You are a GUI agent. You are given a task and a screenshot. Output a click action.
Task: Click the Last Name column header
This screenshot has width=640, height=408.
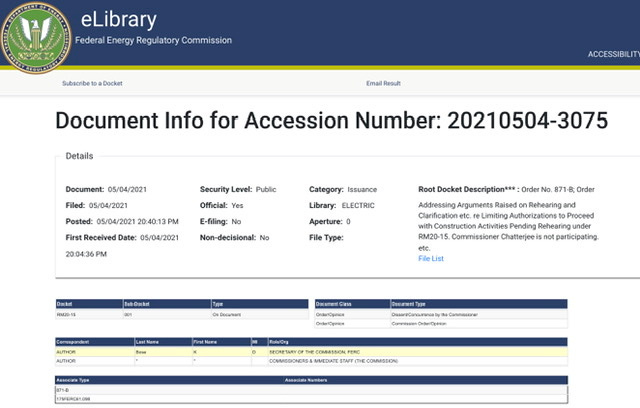coord(163,342)
